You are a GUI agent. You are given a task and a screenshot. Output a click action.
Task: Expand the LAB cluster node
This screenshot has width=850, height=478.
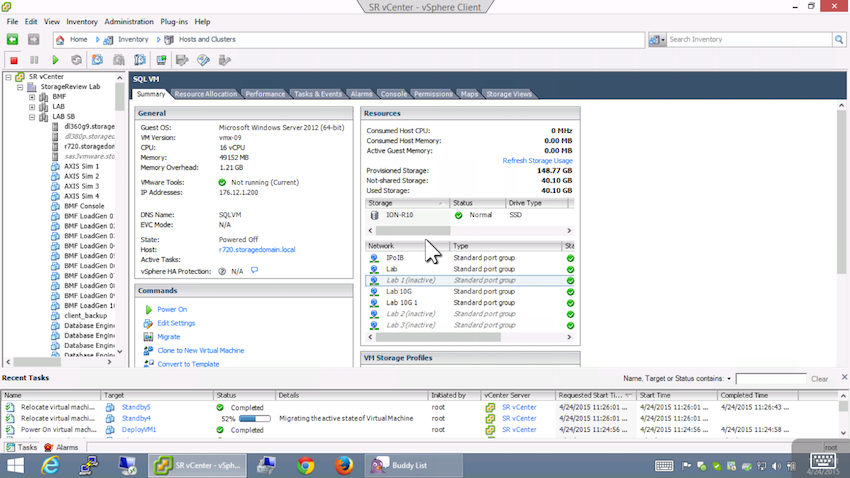tap(32, 107)
